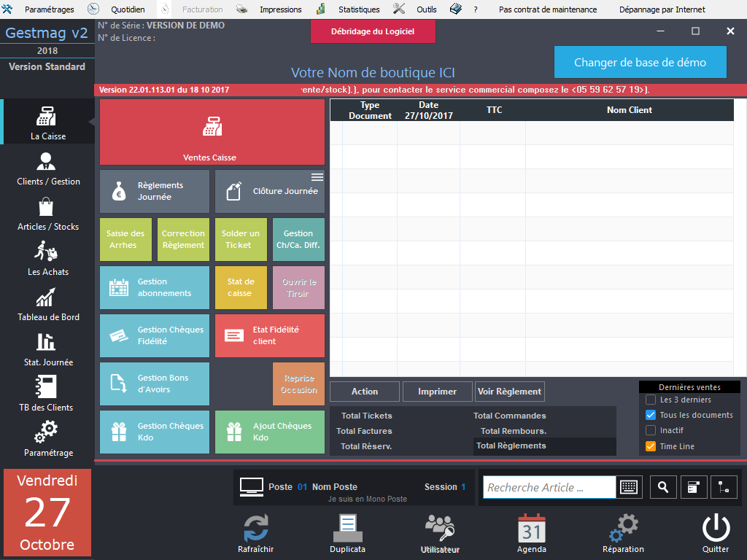Open the Paramétrages menu
Viewport: 747px width, 560px height.
pos(50,9)
